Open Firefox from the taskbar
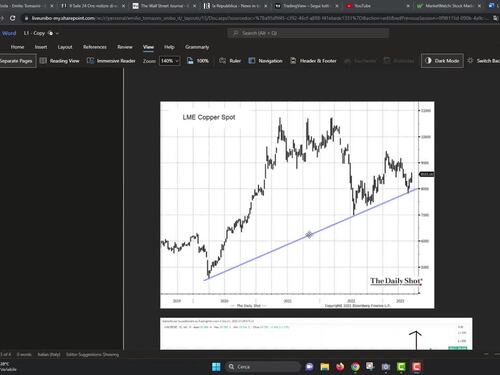The height and width of the screenshot is (375, 500). point(340,367)
